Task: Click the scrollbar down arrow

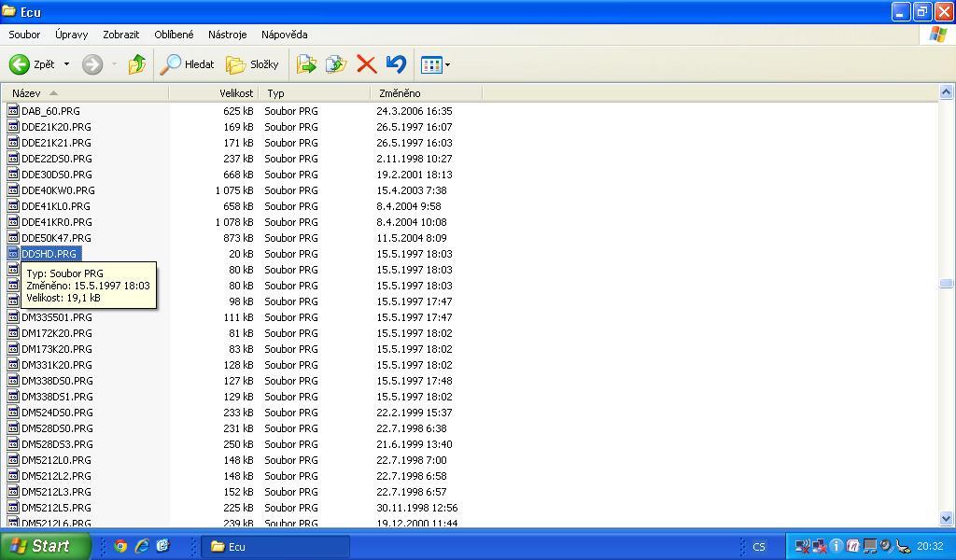Action: point(946,518)
